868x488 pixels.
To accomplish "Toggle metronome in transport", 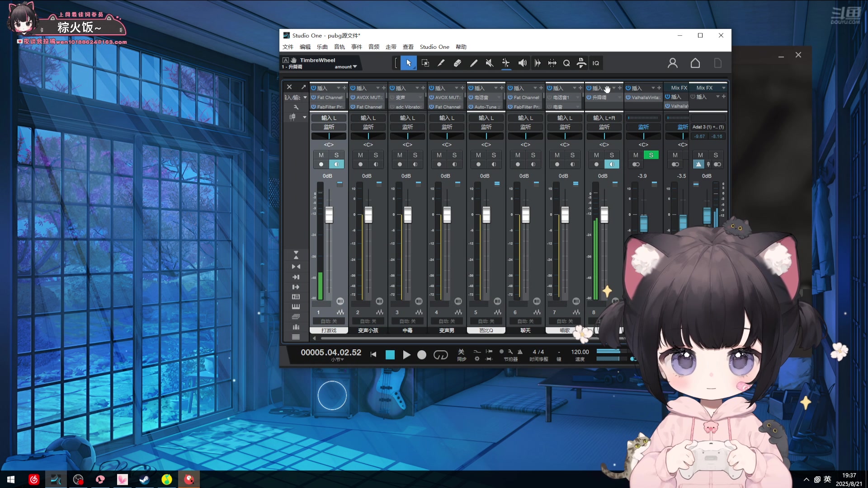I will 520,352.
